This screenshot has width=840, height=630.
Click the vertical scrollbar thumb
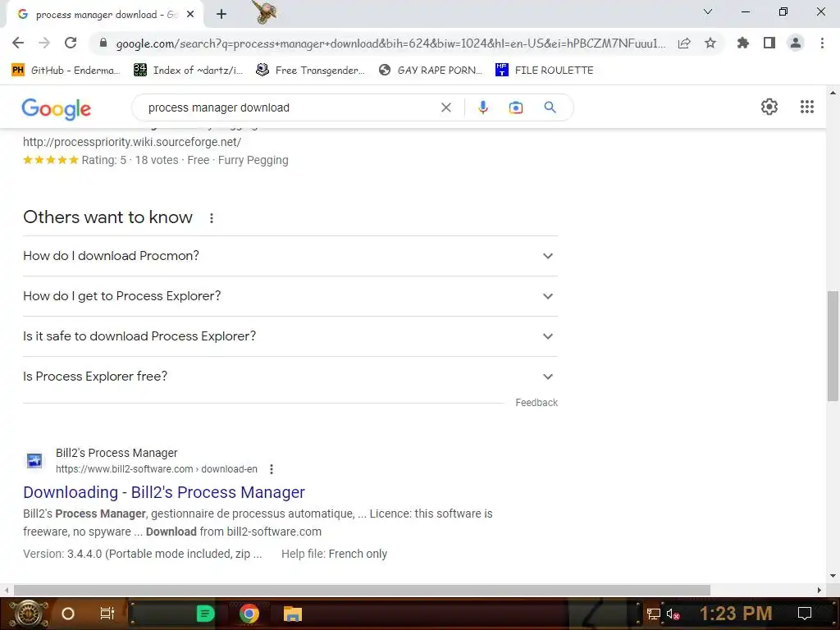[x=833, y=346]
